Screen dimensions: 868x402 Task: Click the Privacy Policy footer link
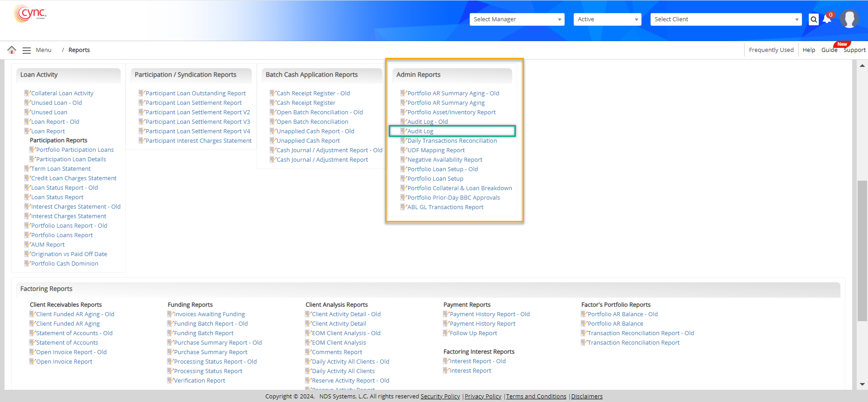pyautogui.click(x=483, y=396)
